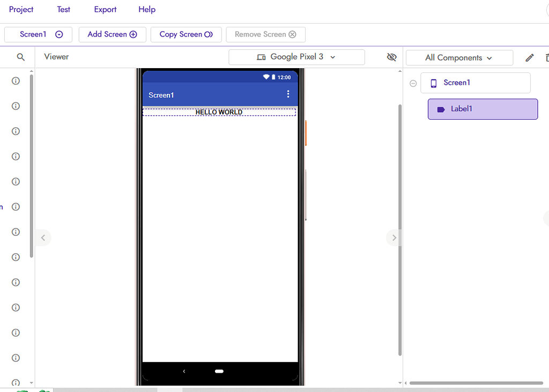
Task: Open the Google Pixel 3 device dropdown
Action: 296,57
